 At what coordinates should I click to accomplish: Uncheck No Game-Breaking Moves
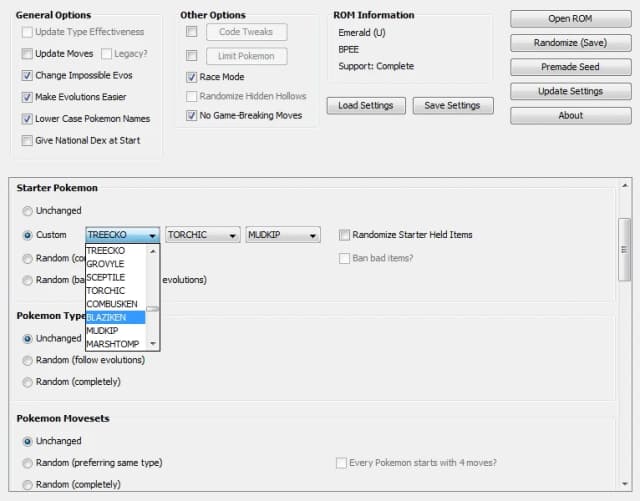pyautogui.click(x=191, y=116)
